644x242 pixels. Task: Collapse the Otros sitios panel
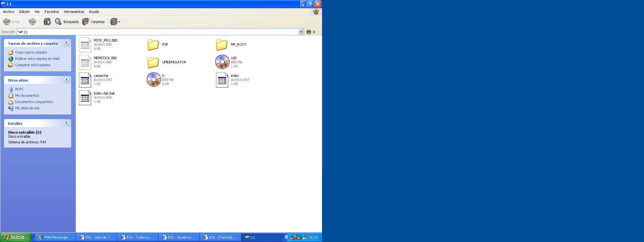(x=66, y=80)
